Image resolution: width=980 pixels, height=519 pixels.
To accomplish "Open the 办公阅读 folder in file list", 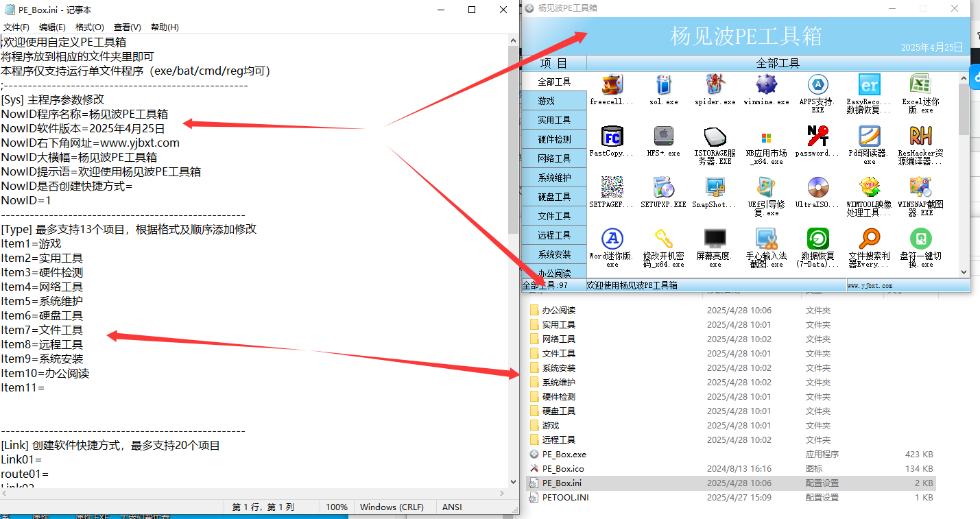I will coord(558,311).
